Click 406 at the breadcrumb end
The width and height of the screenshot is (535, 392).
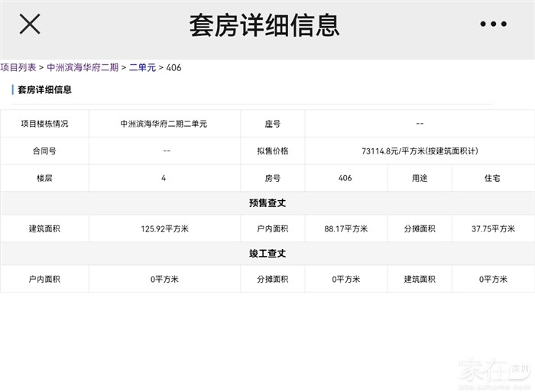coord(173,67)
